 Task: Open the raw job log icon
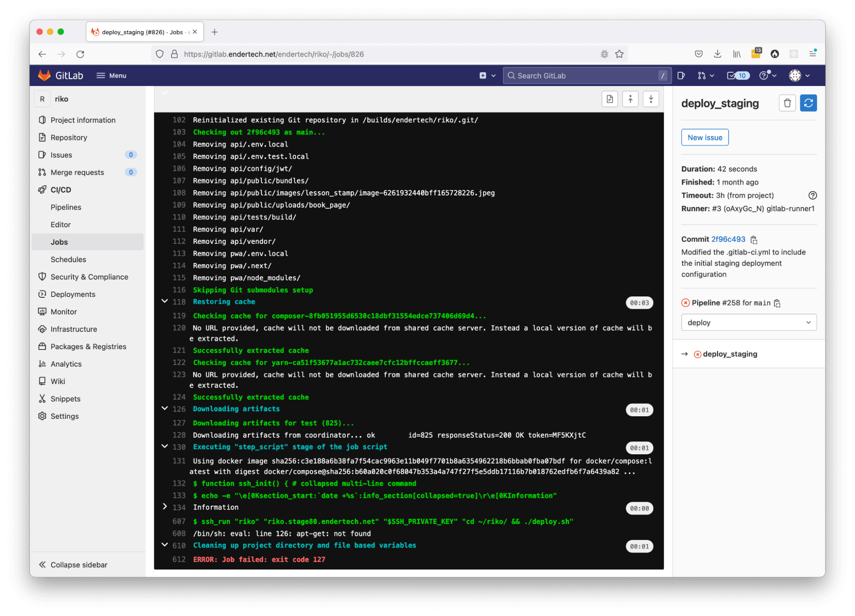(x=609, y=99)
